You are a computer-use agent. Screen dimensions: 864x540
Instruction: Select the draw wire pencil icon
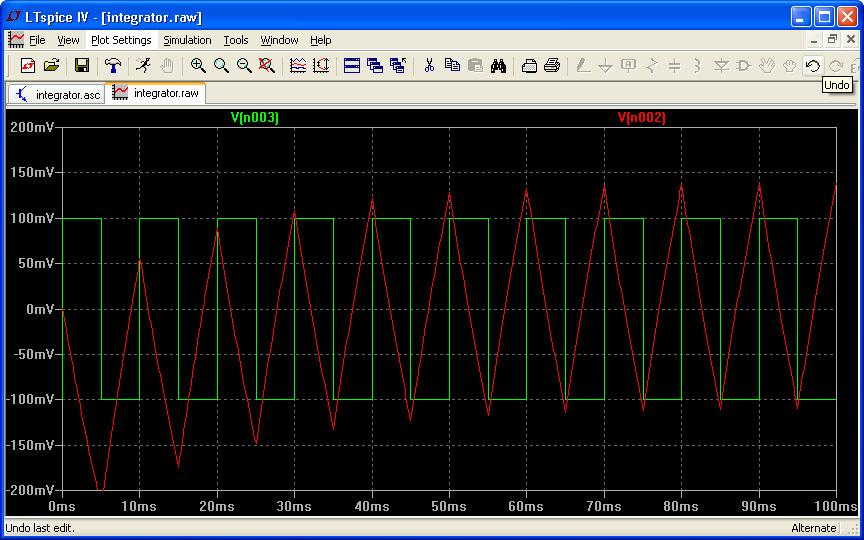582,66
